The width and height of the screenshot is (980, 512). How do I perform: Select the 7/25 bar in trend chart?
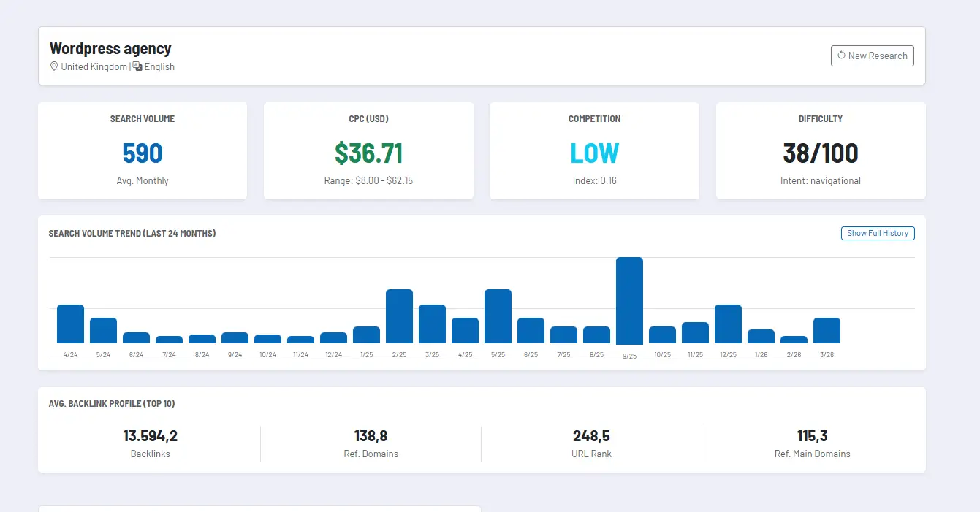(x=563, y=335)
